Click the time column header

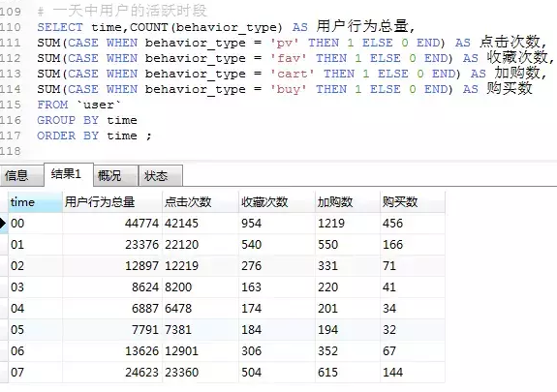click(35, 202)
